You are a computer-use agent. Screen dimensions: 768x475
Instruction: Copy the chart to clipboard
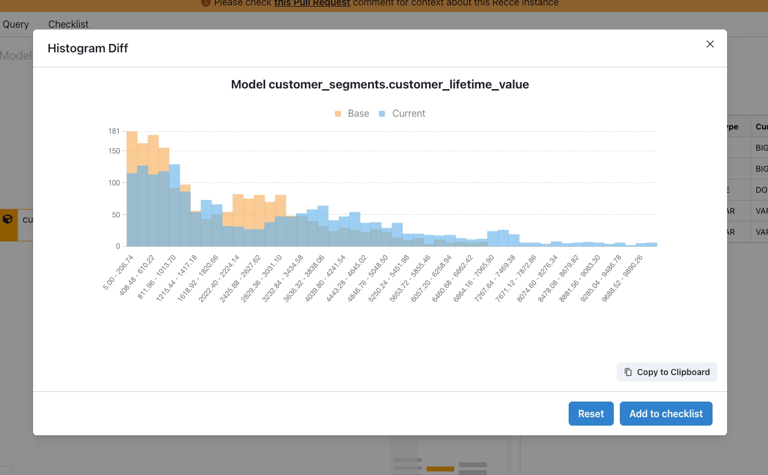tap(667, 372)
